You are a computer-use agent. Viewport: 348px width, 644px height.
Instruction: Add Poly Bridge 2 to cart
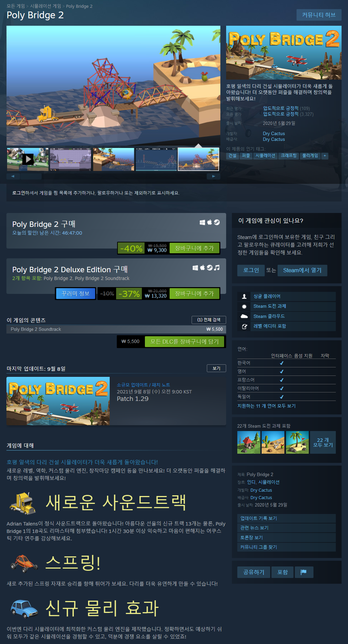coord(194,248)
